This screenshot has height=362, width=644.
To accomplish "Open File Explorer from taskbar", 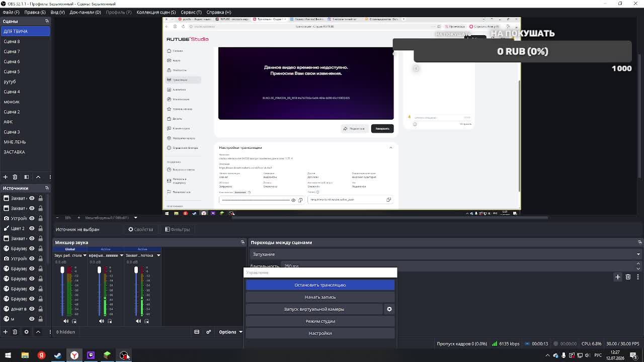I will click(25, 355).
